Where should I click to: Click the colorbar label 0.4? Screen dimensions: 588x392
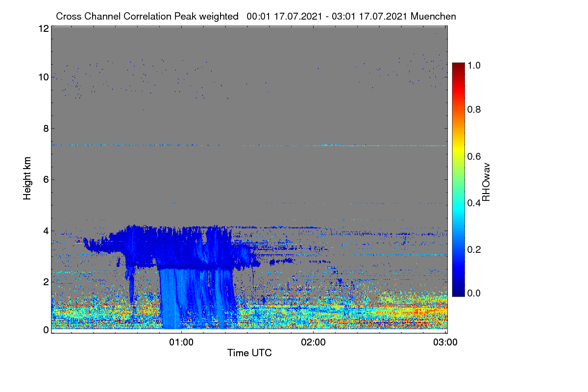pos(474,203)
